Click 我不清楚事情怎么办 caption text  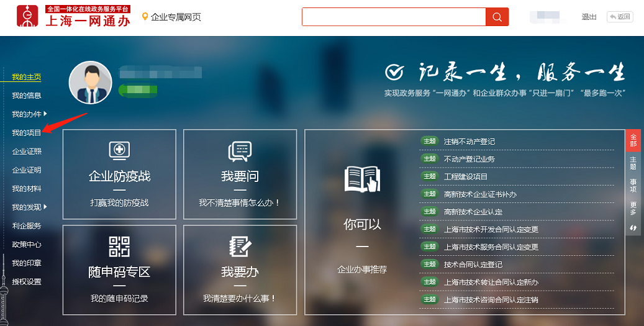240,203
